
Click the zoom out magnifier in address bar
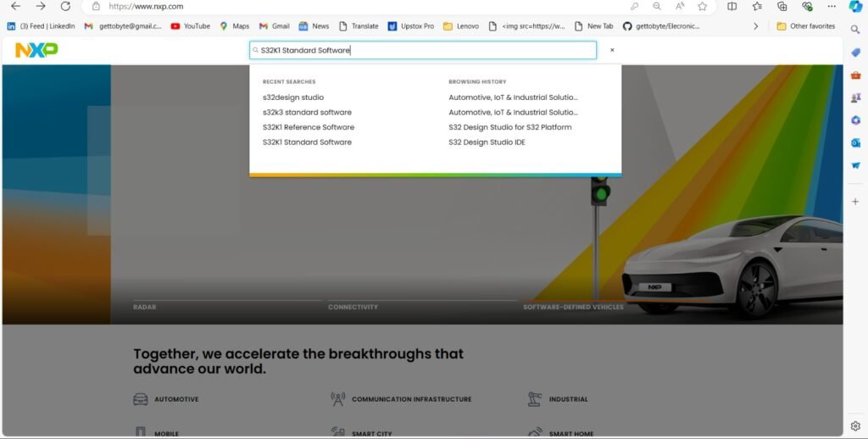[657, 7]
